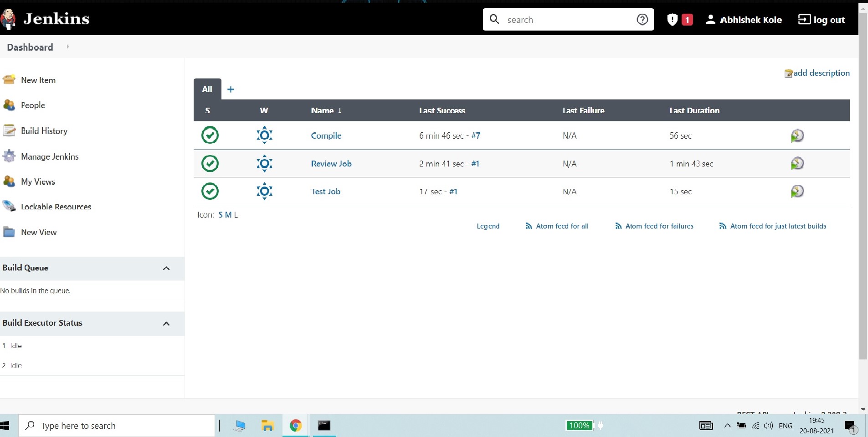
Task: Select the All view tab
Action: (x=207, y=89)
